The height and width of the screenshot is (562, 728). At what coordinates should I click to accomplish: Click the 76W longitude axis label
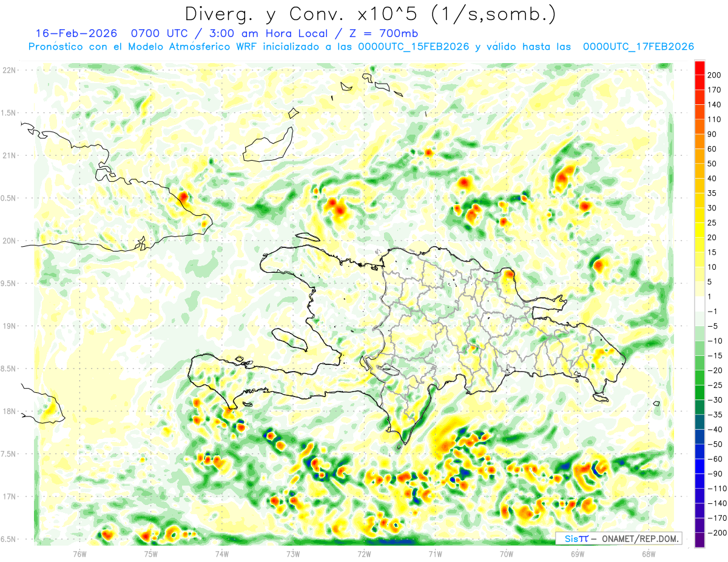tap(79, 553)
